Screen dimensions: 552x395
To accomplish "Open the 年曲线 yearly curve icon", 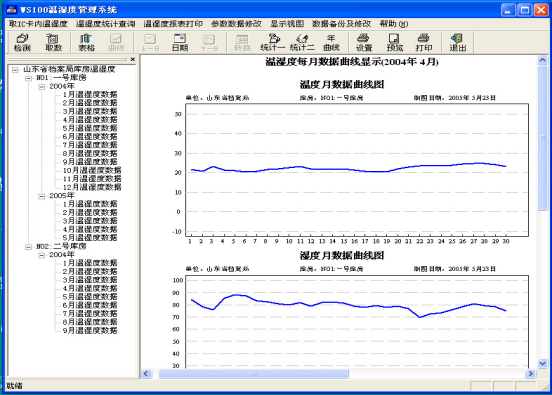I will tap(331, 43).
